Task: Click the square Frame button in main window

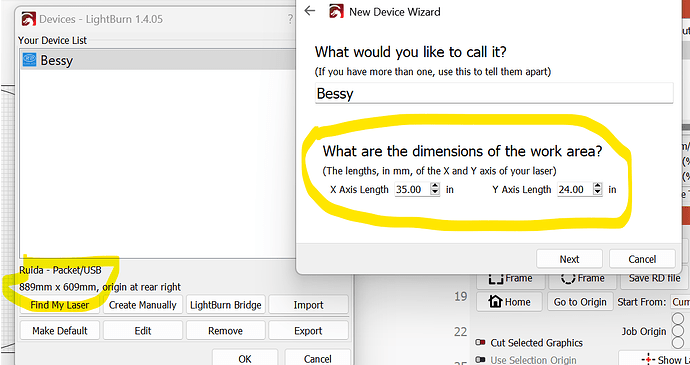Action: (x=510, y=279)
